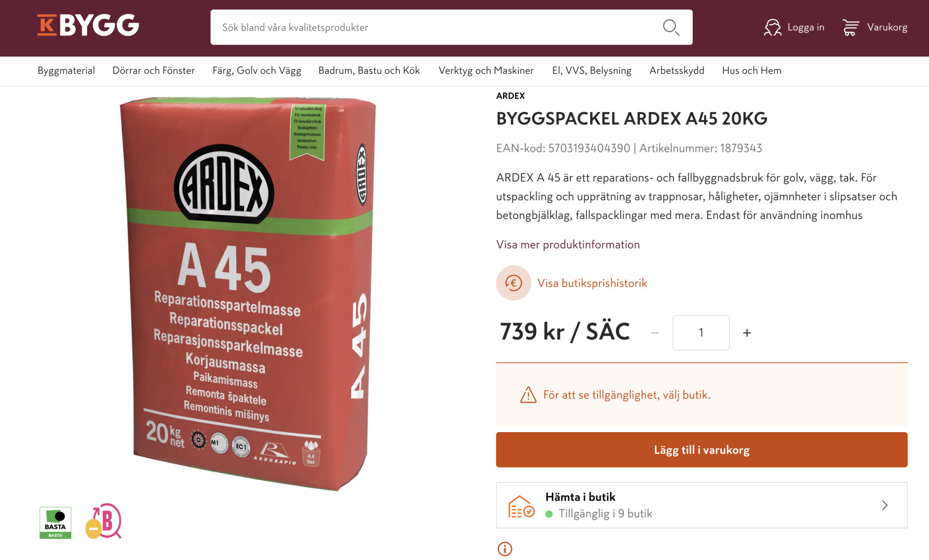Open the Verktyg och Maskiner menu
The width and height of the screenshot is (929, 560).
[486, 70]
